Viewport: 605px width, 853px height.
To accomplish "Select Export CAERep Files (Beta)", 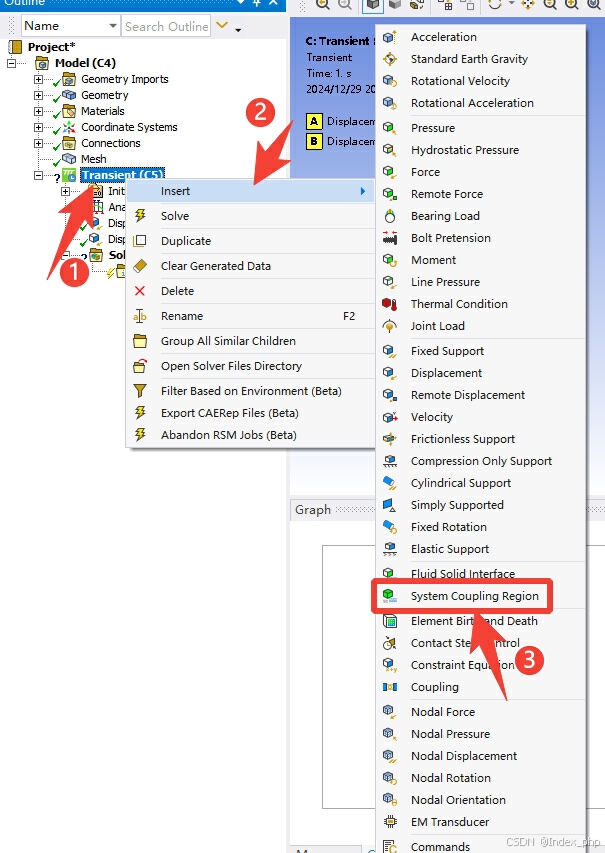I will coord(250,413).
